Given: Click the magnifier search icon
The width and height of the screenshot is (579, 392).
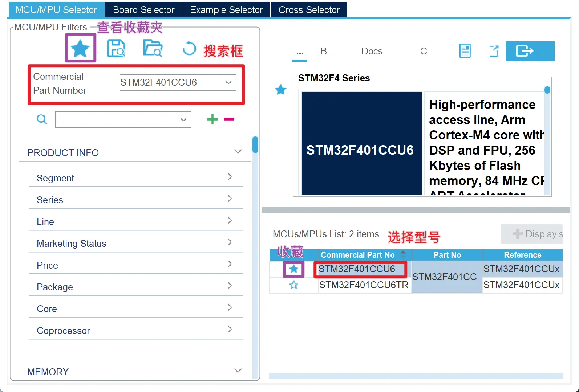Looking at the screenshot, I should click(42, 119).
